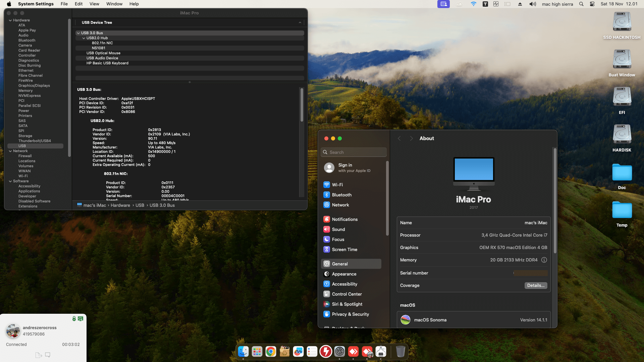Image resolution: width=644 pixels, height=362 pixels.
Task: Open Reminders from the Dock
Action: (x=312, y=351)
